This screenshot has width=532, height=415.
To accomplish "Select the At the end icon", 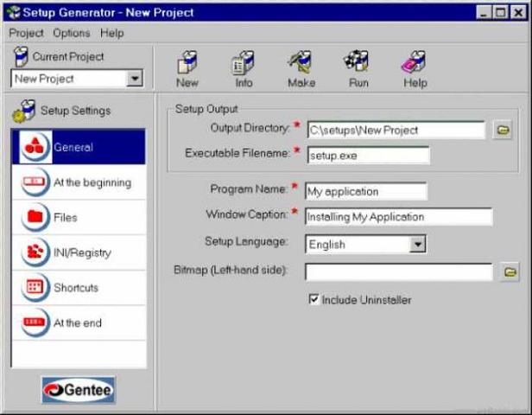I will [35, 322].
